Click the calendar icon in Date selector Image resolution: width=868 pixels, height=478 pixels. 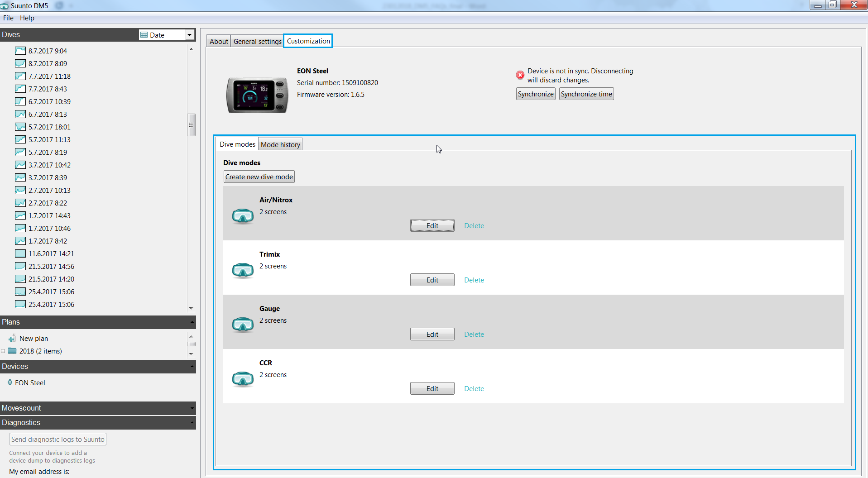tap(144, 35)
